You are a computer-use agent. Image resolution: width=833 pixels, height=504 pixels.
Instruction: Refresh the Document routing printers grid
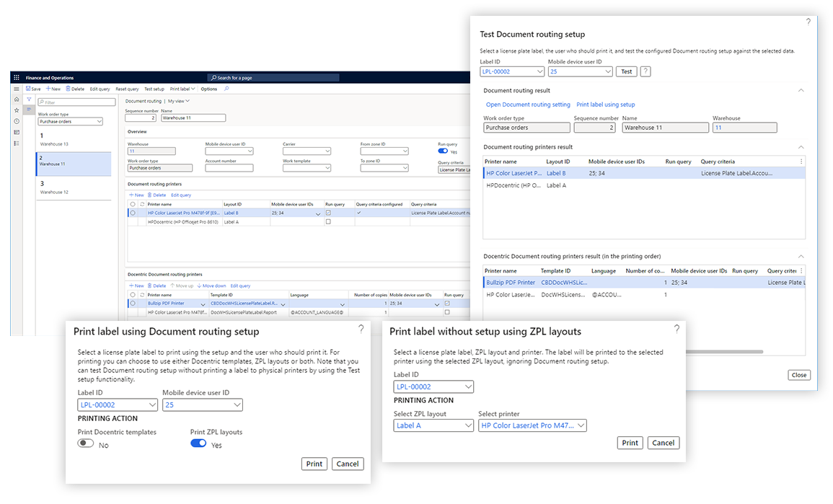point(142,205)
